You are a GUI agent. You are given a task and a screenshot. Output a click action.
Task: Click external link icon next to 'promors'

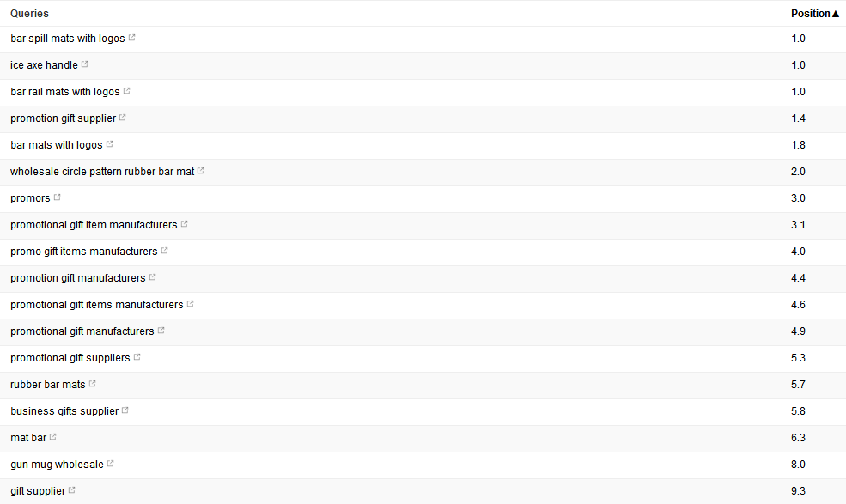pyautogui.click(x=58, y=197)
